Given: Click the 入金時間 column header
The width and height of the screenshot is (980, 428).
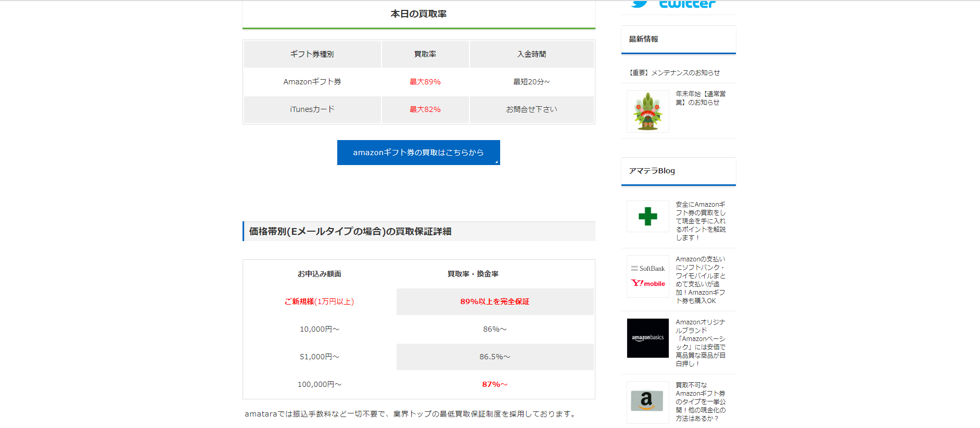Looking at the screenshot, I should click(531, 54).
